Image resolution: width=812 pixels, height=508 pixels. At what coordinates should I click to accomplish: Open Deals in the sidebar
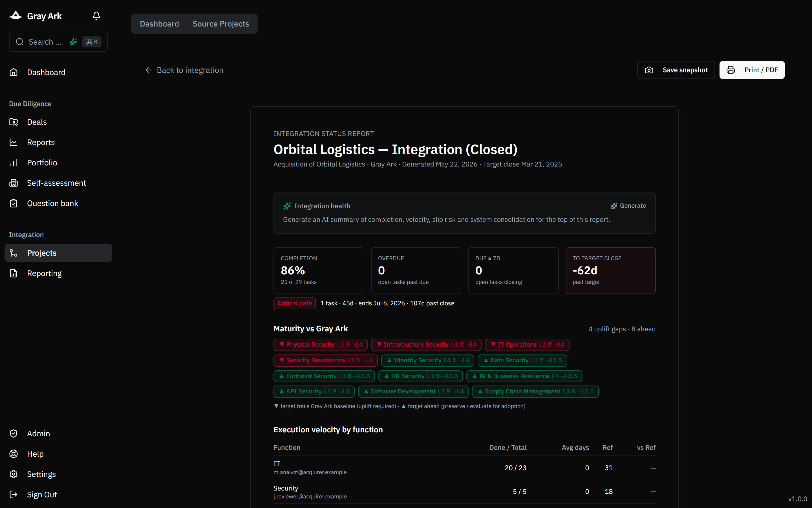point(58,122)
